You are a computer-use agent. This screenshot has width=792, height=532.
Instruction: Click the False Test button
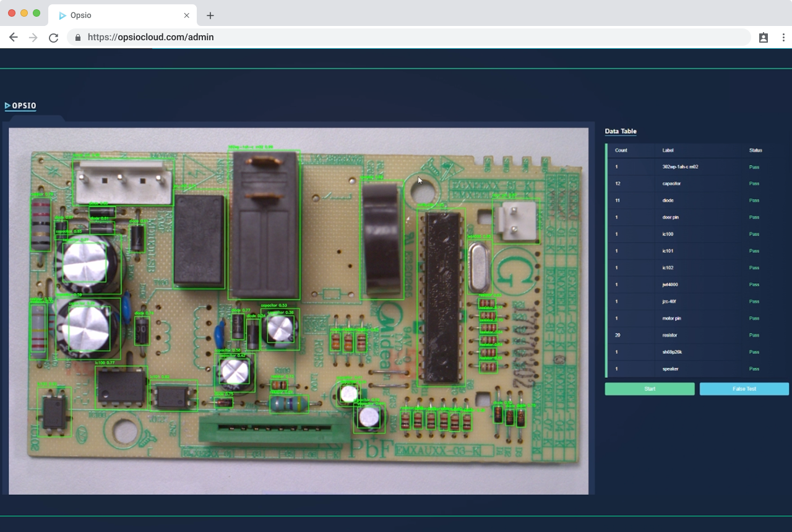744,388
